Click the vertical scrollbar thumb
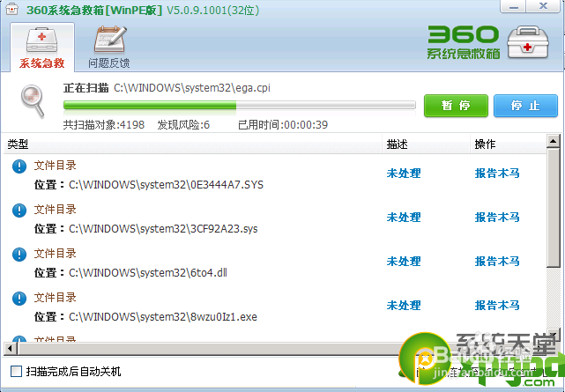 [x=553, y=207]
